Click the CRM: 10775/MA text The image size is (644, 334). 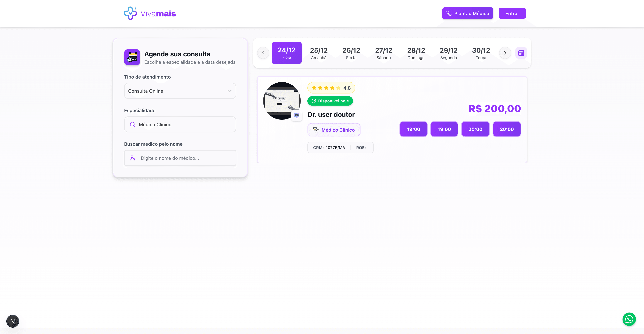pos(329,148)
